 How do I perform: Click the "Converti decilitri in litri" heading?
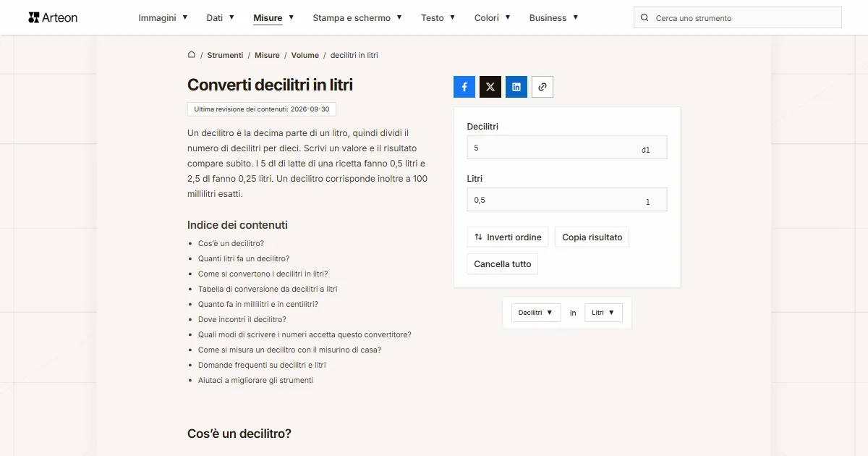(x=270, y=85)
